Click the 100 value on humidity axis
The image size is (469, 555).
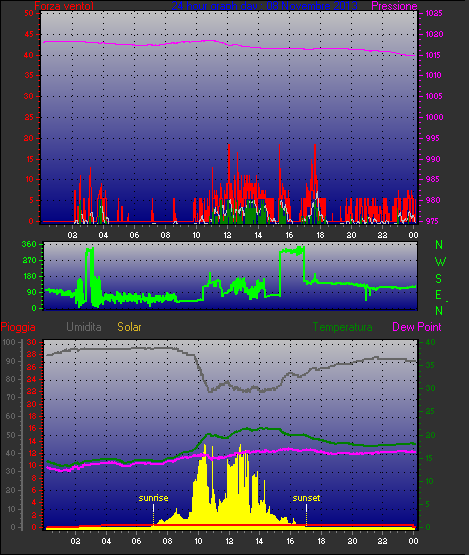point(9,342)
